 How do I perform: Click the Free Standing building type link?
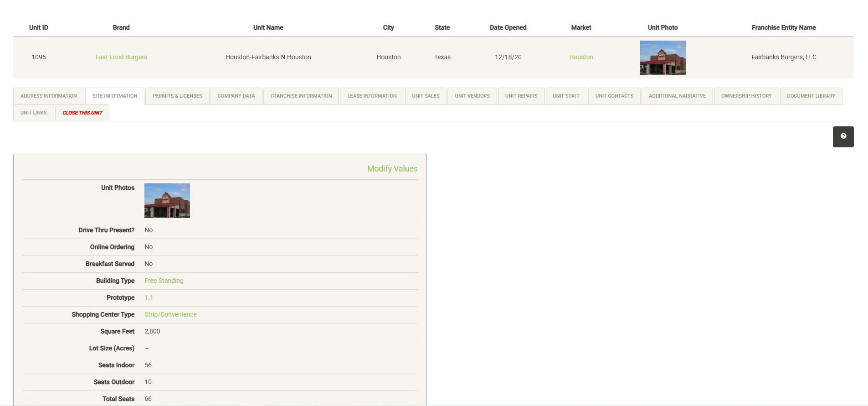(164, 281)
